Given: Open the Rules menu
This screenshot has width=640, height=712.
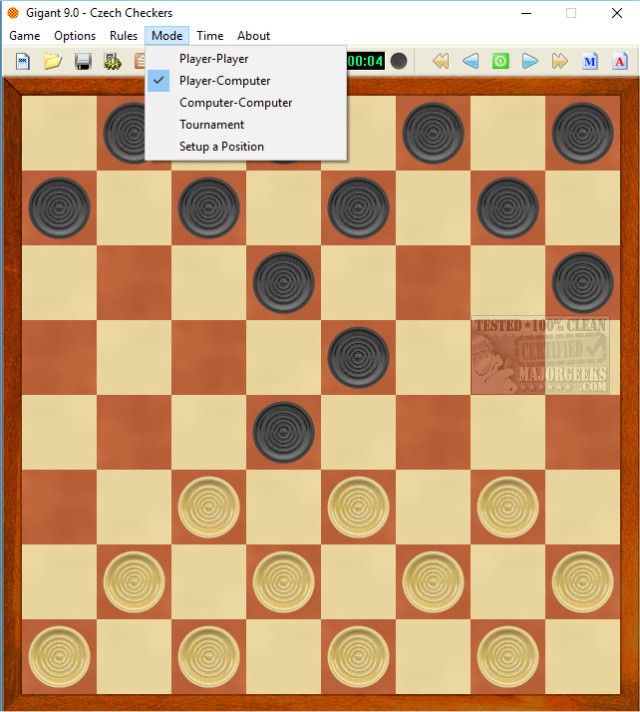Looking at the screenshot, I should [x=123, y=35].
